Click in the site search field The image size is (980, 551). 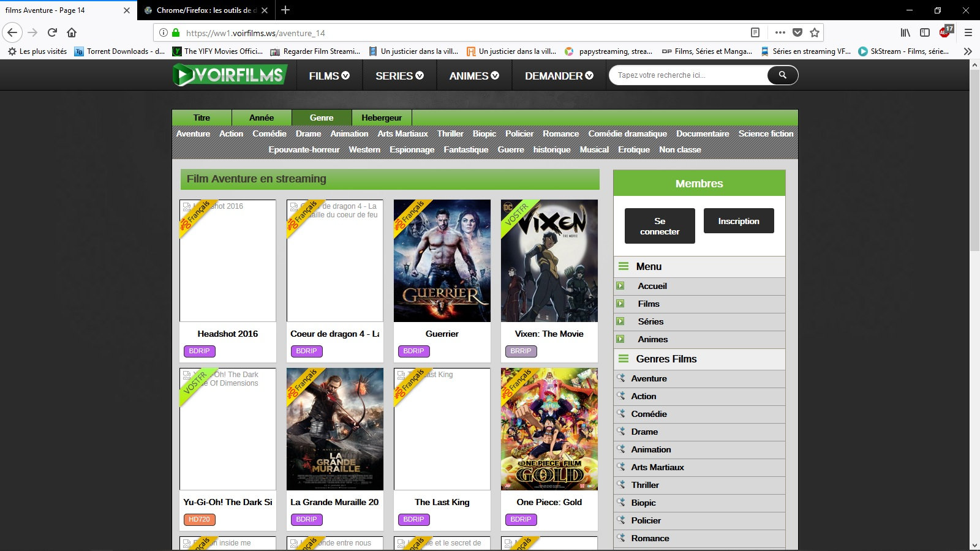click(x=689, y=75)
